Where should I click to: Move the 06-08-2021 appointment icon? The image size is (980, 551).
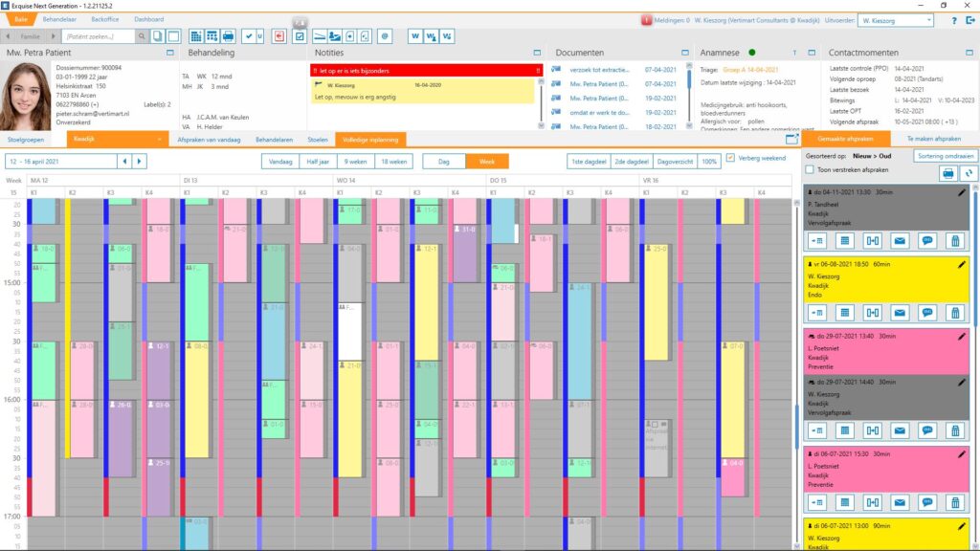click(x=872, y=313)
